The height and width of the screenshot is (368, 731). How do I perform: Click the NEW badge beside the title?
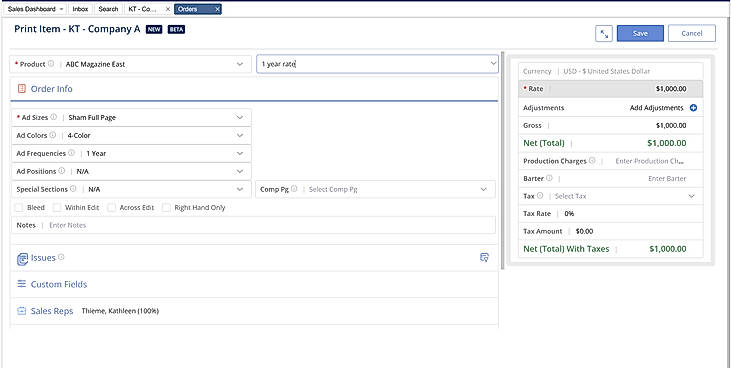click(154, 29)
